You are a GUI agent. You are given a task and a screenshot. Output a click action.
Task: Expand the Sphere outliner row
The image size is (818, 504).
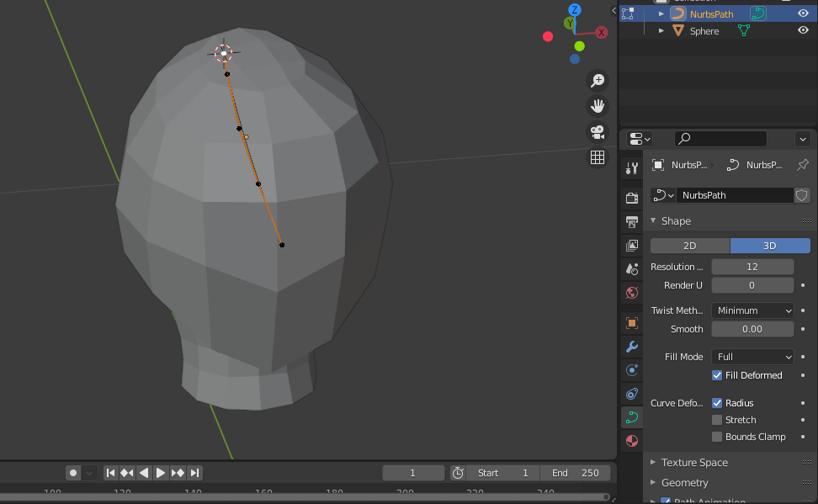point(661,31)
